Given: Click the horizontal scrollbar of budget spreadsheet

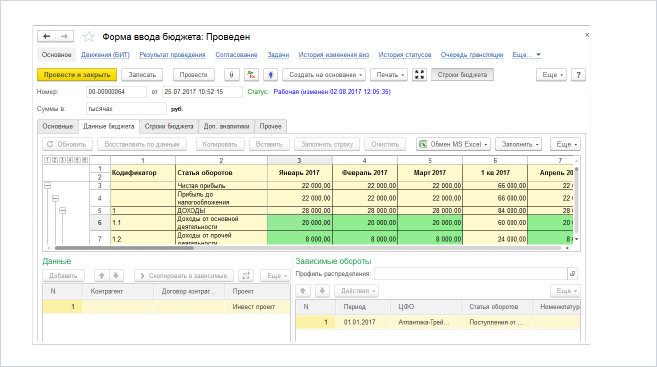Looking at the screenshot, I should coord(124,248).
